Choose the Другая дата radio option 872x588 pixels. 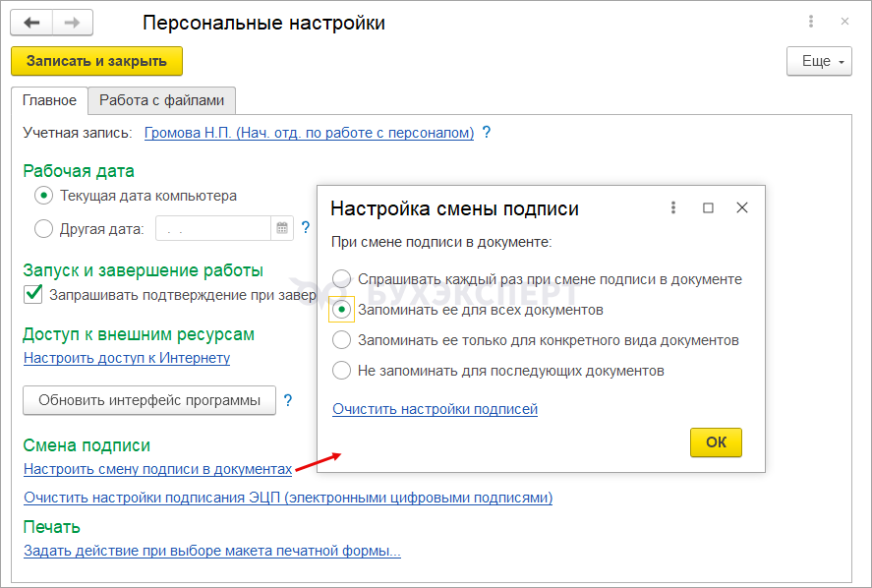tap(43, 229)
